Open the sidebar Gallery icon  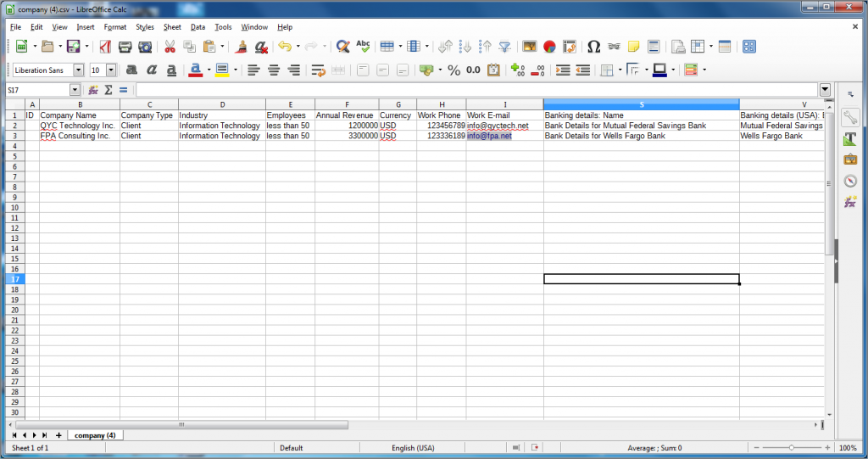click(850, 160)
